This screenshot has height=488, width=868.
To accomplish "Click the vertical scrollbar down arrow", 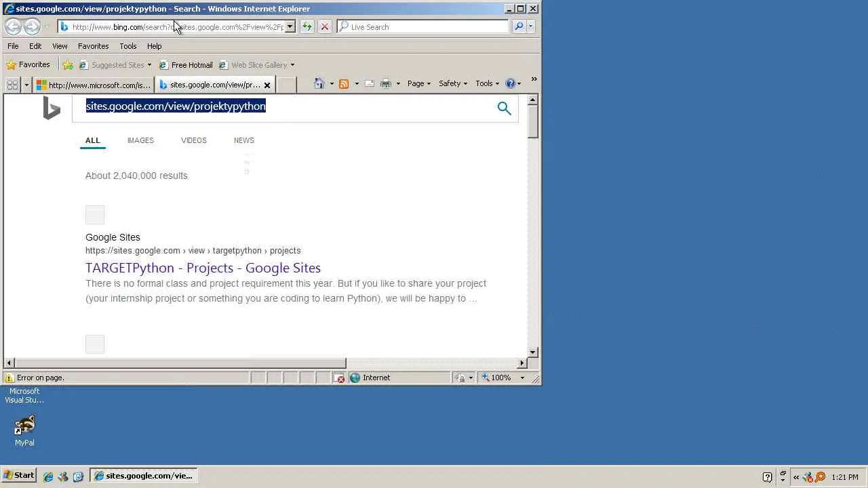I will (533, 352).
